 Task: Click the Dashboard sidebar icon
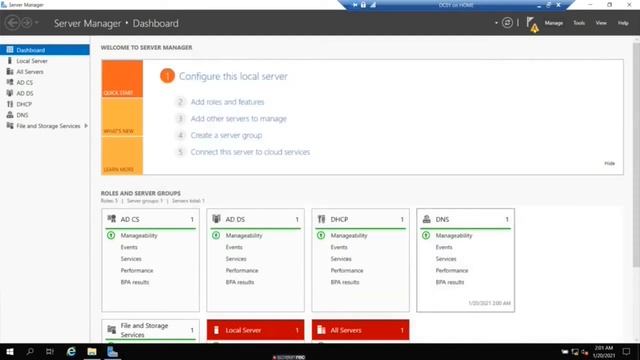pyautogui.click(x=10, y=50)
